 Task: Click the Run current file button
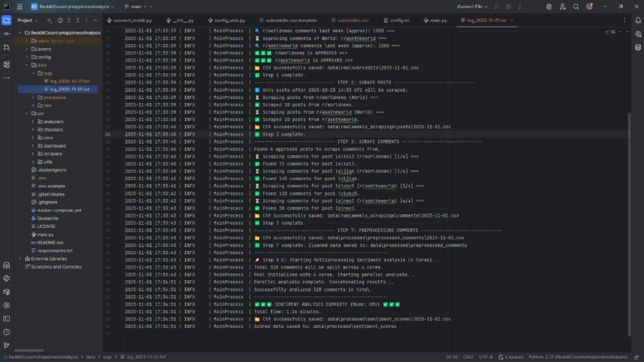(x=497, y=6)
